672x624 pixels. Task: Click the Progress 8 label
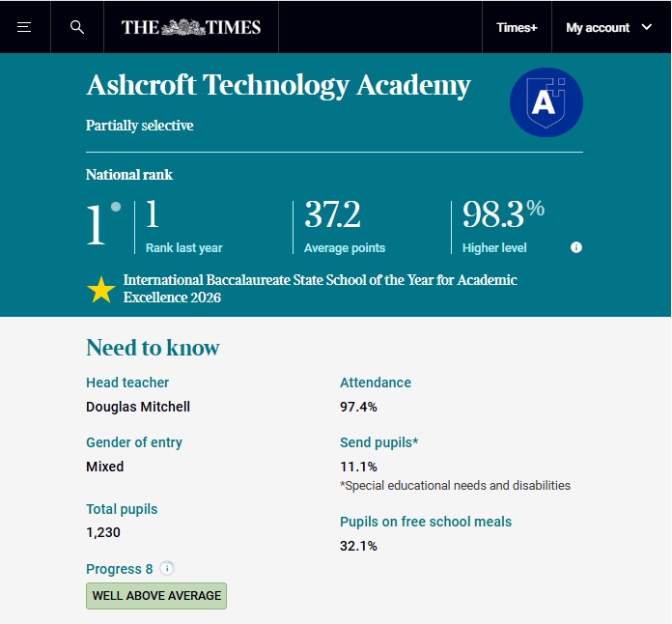click(120, 569)
